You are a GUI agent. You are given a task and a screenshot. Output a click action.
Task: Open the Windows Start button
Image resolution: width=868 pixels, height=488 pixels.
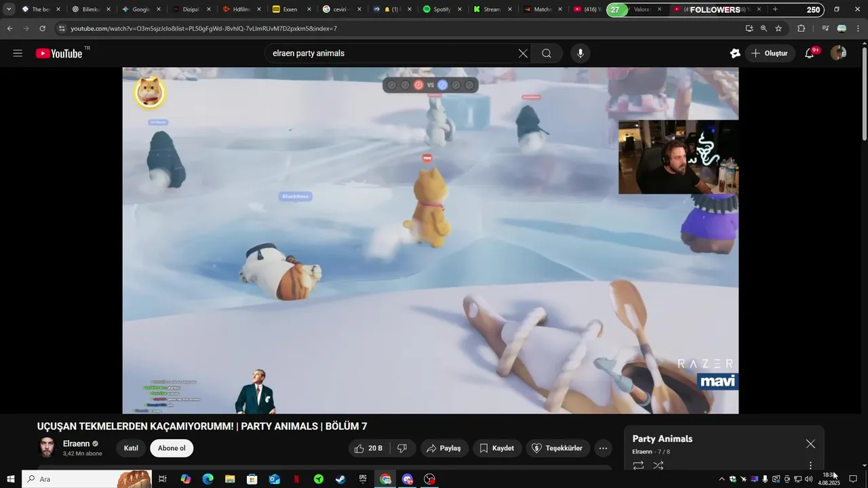click(10, 479)
